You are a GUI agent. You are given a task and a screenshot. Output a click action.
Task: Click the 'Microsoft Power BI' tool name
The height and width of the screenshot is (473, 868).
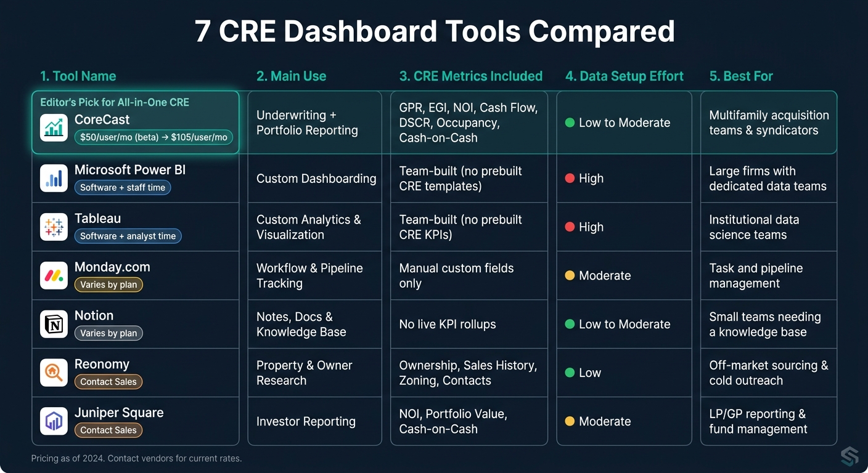tap(130, 170)
